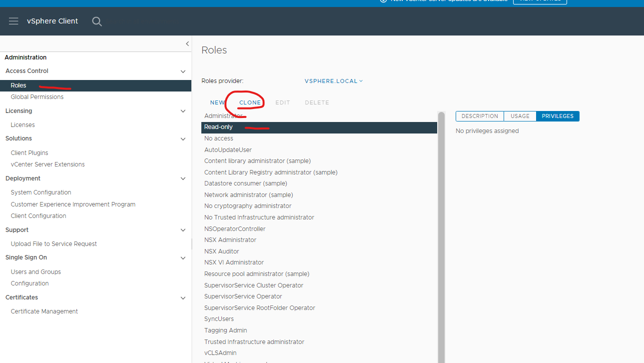Collapse the Single Sign On section

click(x=183, y=258)
